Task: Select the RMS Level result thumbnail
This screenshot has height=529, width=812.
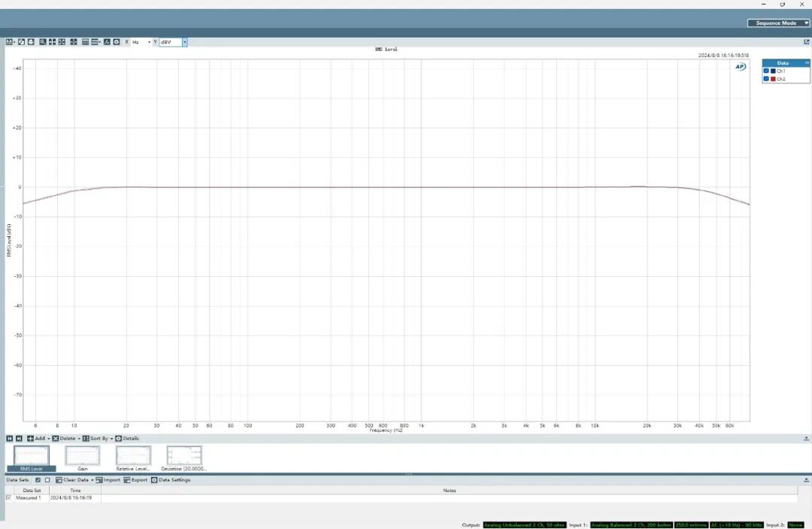Action: coord(32,458)
